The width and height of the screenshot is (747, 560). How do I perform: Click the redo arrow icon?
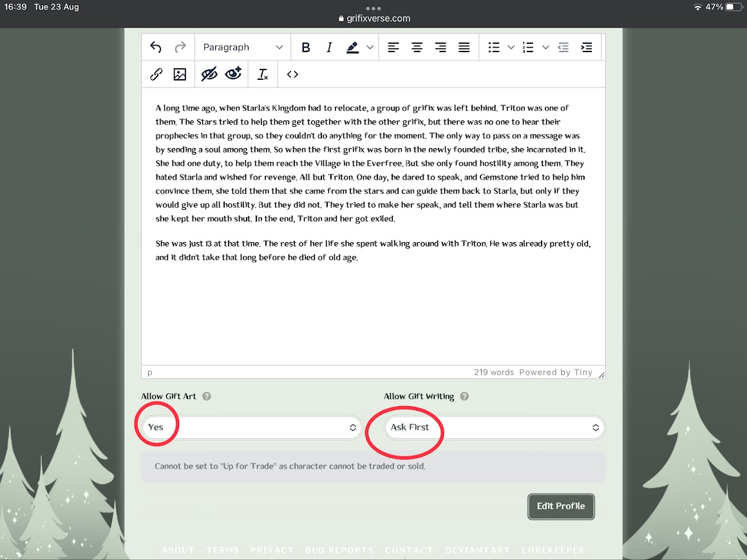[x=180, y=47]
